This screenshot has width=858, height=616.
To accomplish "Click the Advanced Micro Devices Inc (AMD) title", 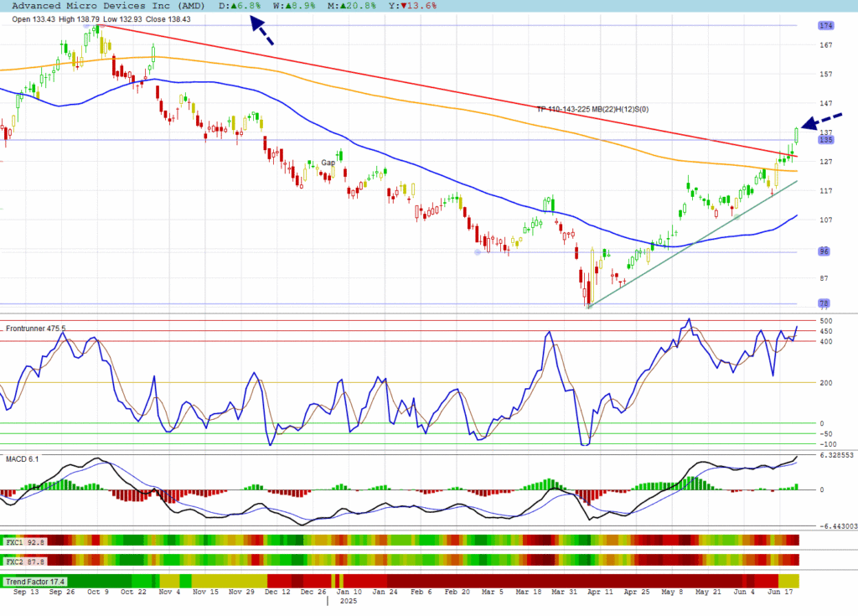I will [108, 6].
